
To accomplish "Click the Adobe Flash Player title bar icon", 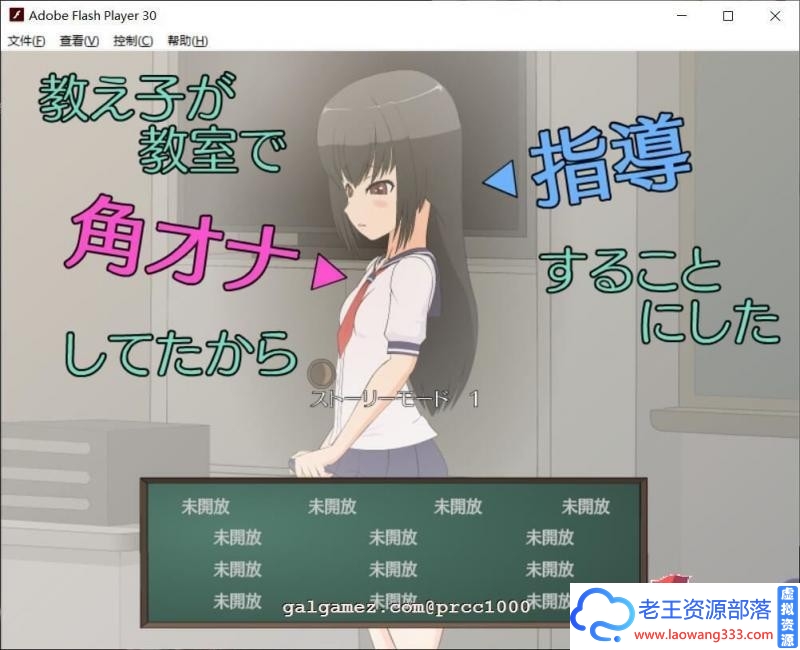I will click(x=15, y=16).
